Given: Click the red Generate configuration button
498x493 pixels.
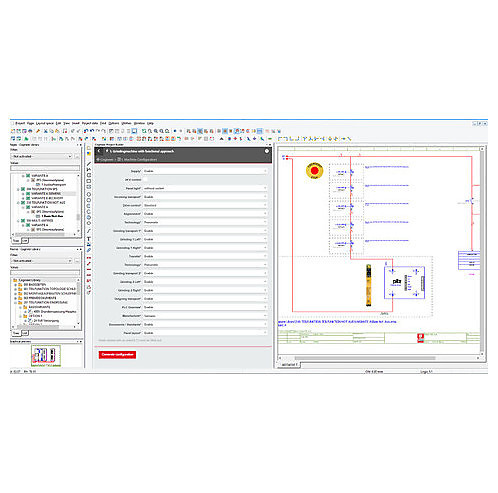Looking at the screenshot, I should point(117,355).
